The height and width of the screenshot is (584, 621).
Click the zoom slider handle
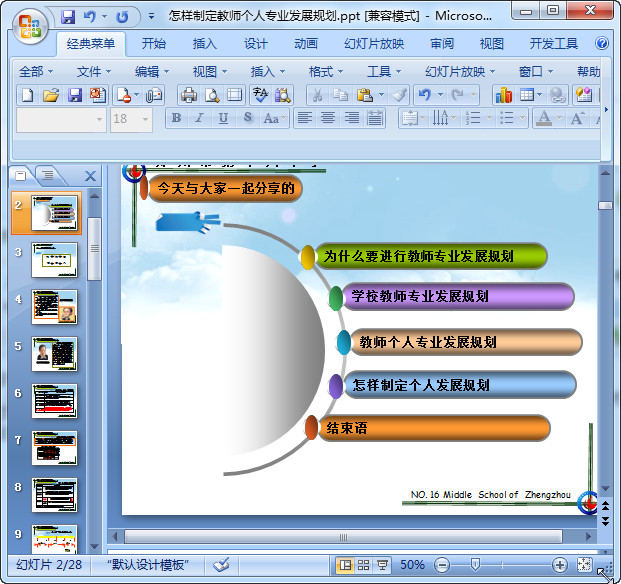click(x=474, y=565)
